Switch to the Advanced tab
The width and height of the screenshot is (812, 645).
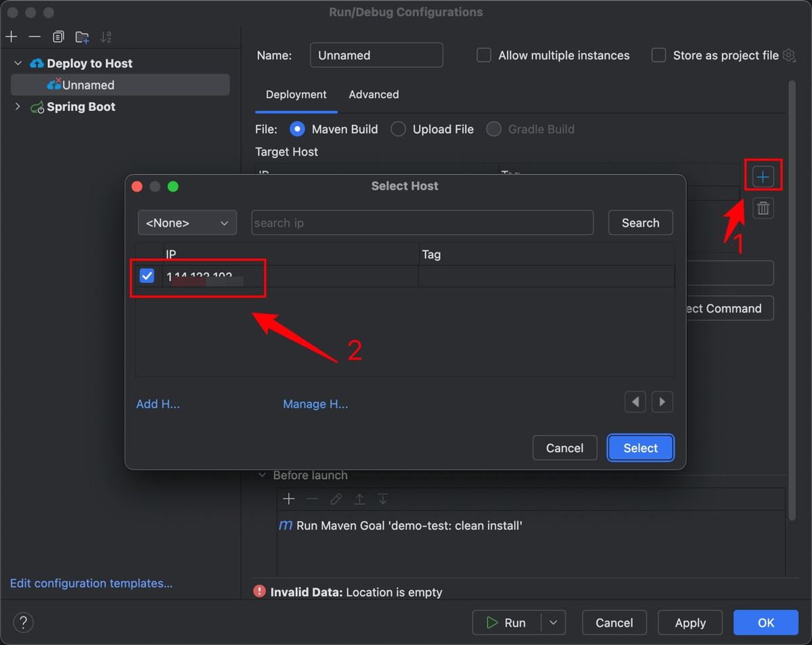click(374, 95)
